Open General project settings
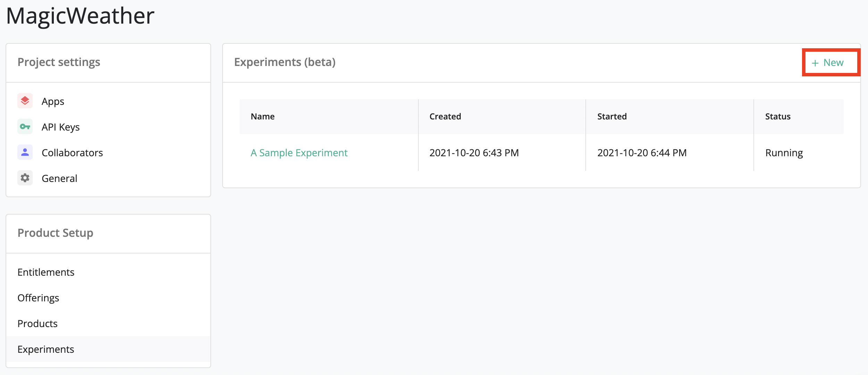Viewport: 868px width, 375px height. [x=59, y=178]
